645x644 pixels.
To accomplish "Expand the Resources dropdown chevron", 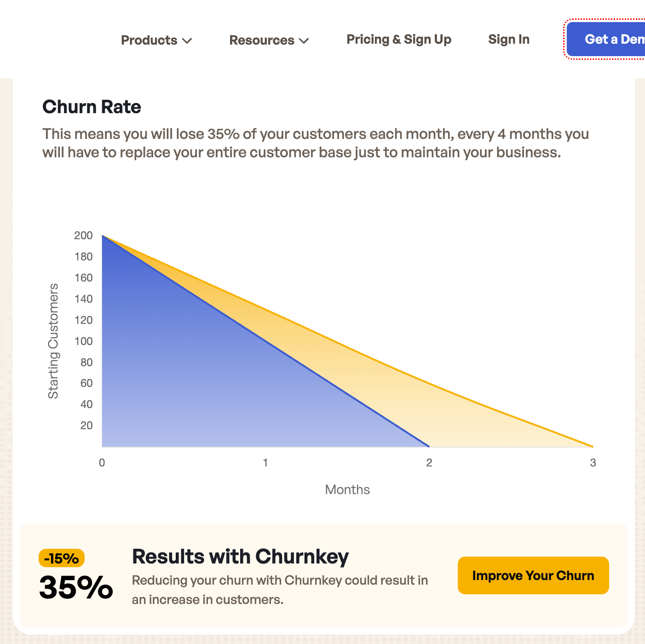I will (304, 41).
